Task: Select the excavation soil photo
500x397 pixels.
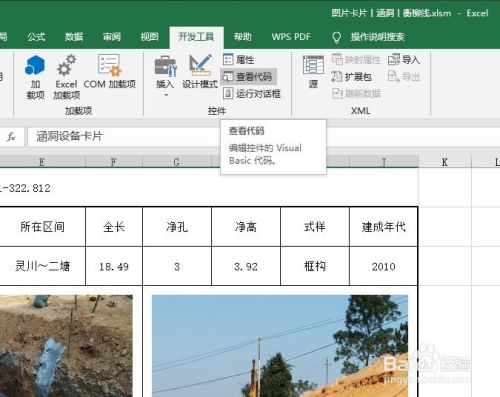Action: [x=66, y=346]
